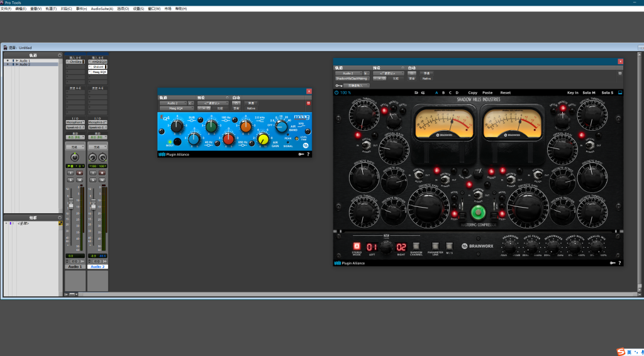Click the undo arrow in Shadow Hills toolbar
Viewport: 644px width, 356px height.
click(x=416, y=93)
